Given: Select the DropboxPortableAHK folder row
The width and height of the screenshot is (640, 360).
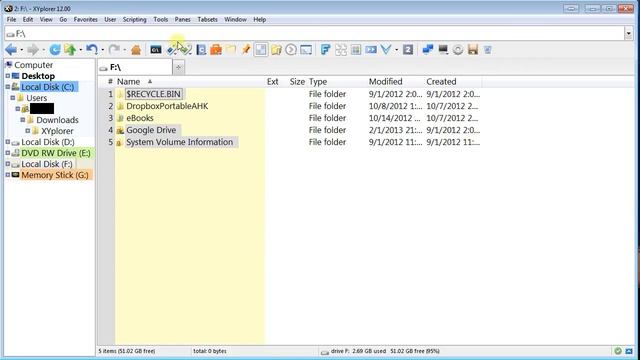Looking at the screenshot, I should 167,106.
